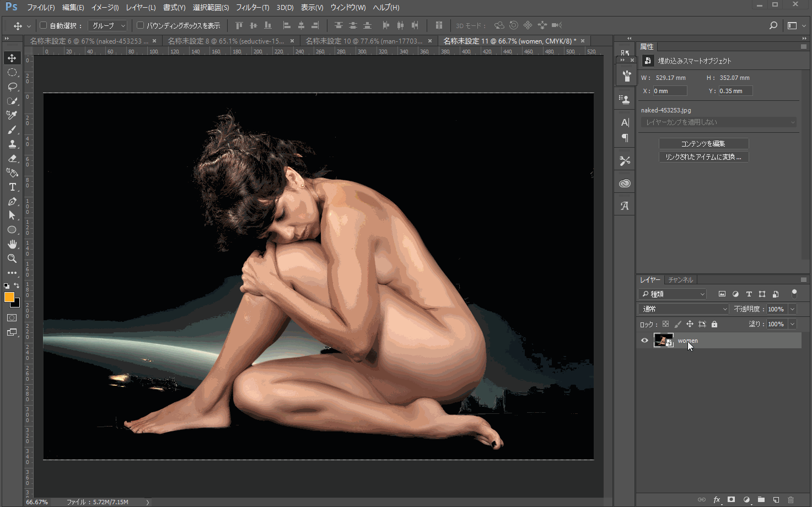Enable the 自動選択 checkbox
The image size is (812, 507).
[x=44, y=25]
